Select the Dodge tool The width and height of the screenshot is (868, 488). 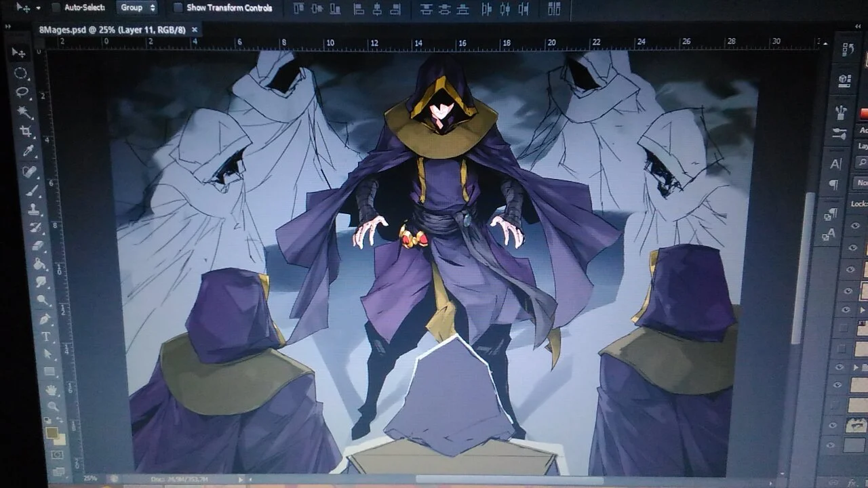click(42, 300)
